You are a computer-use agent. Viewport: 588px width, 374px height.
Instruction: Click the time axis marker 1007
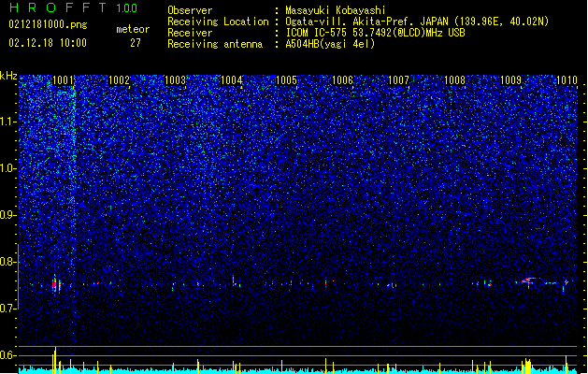[398, 80]
